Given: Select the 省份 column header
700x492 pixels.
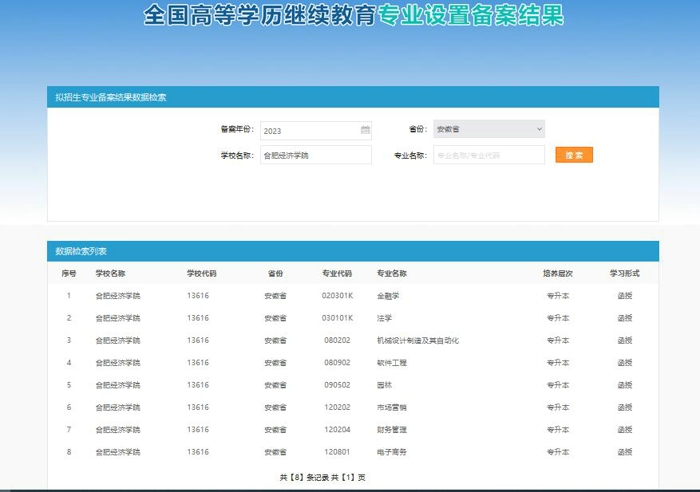Looking at the screenshot, I should (275, 273).
